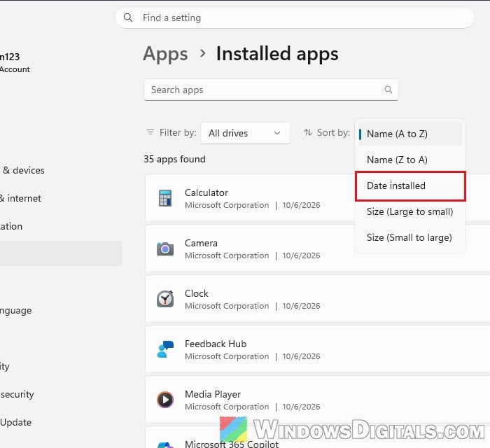Click Microsoft Corporation under Media Player
This screenshot has width=490, height=448.
[227, 407]
